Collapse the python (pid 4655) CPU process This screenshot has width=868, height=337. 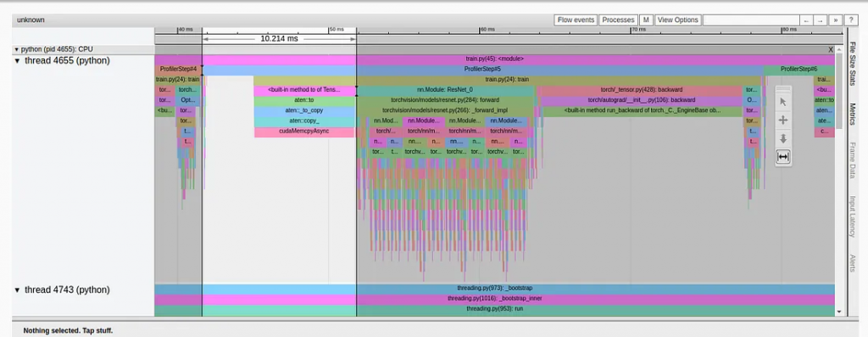[17, 49]
